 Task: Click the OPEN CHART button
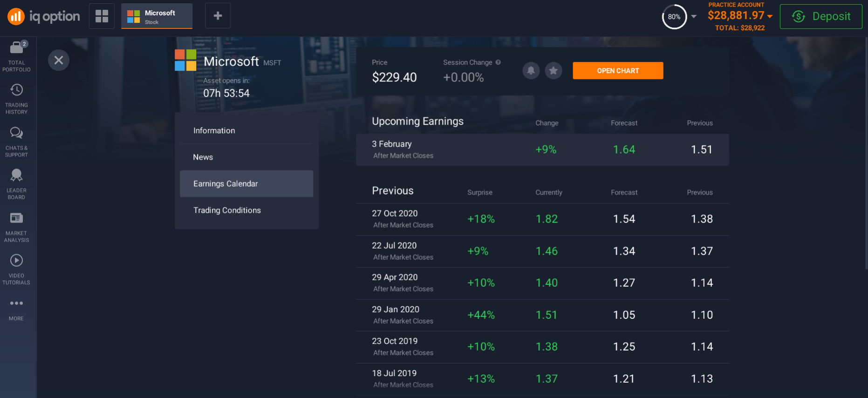(x=618, y=71)
